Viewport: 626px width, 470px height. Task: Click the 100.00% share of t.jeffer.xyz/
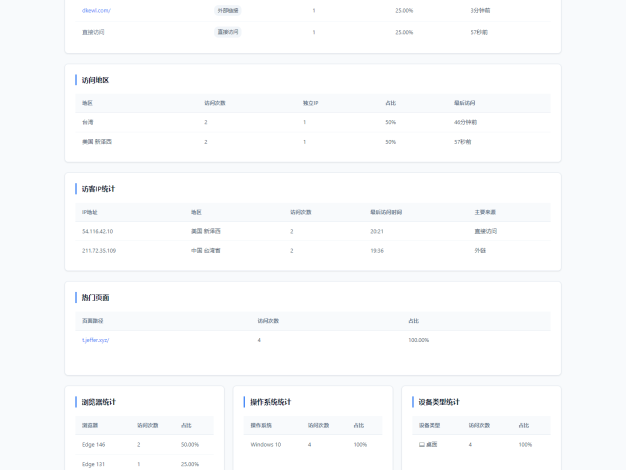418,340
